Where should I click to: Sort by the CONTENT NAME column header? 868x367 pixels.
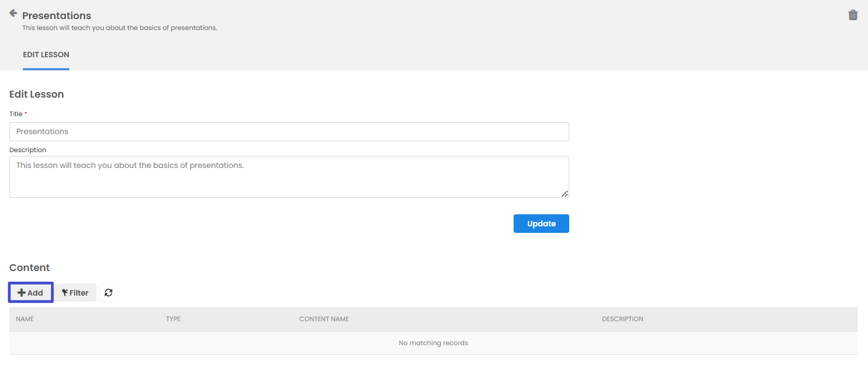(324, 319)
